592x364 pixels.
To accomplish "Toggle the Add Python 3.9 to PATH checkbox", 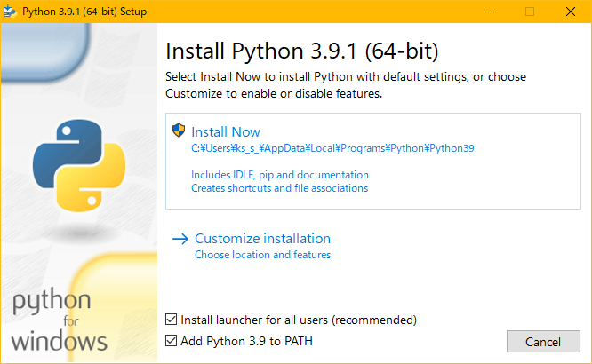I will (x=172, y=341).
